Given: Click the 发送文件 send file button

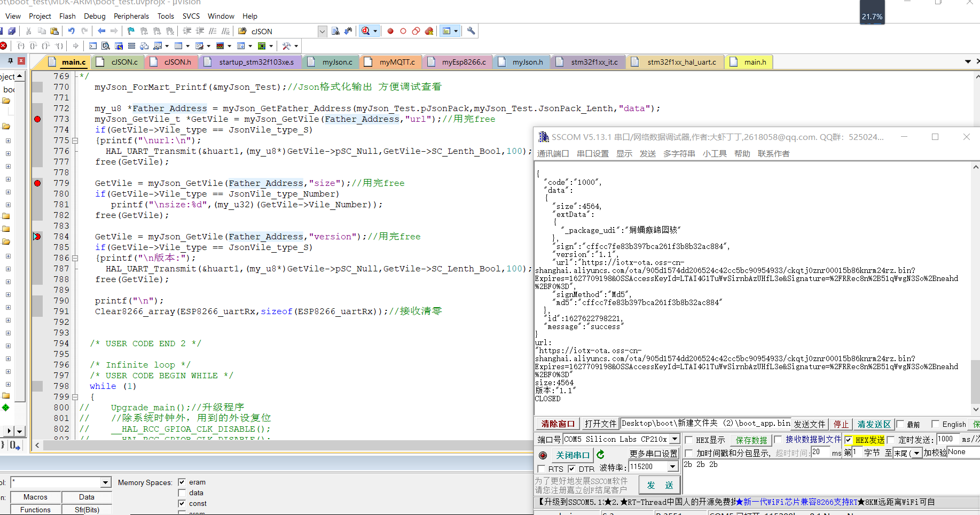Looking at the screenshot, I should (810, 424).
